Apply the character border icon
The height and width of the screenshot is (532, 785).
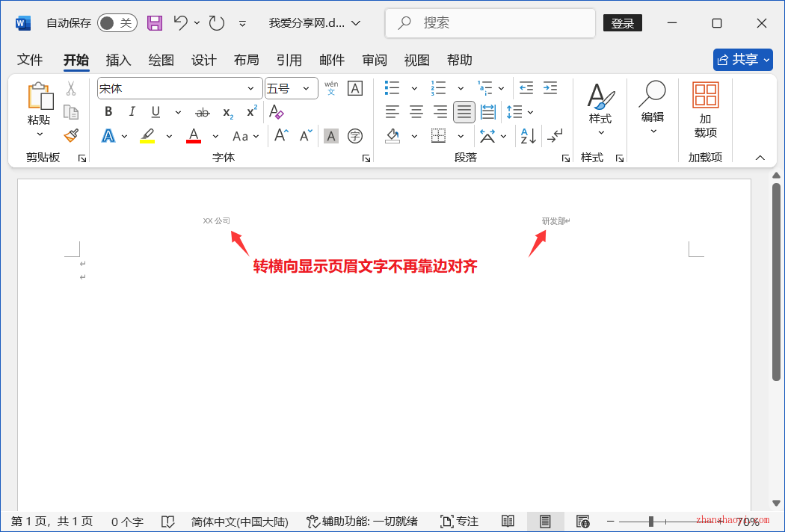355,89
